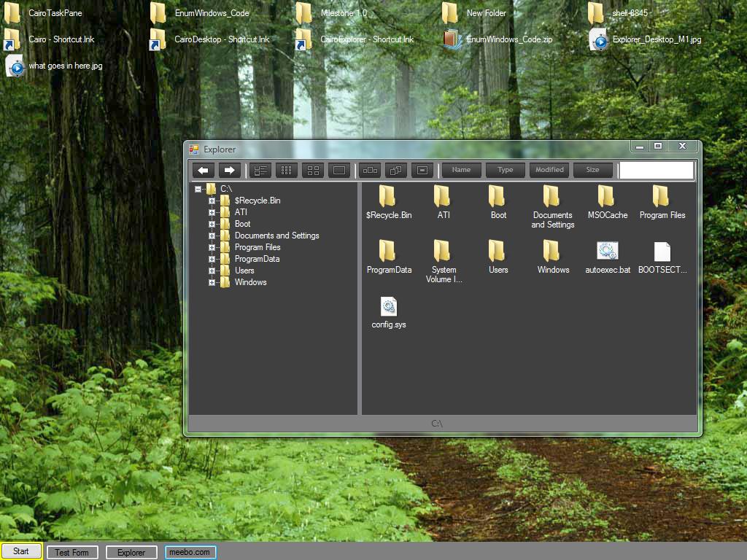This screenshot has height=560, width=747.
Task: Open the EnumWindows_Code.zip archive
Action: [x=451, y=40]
